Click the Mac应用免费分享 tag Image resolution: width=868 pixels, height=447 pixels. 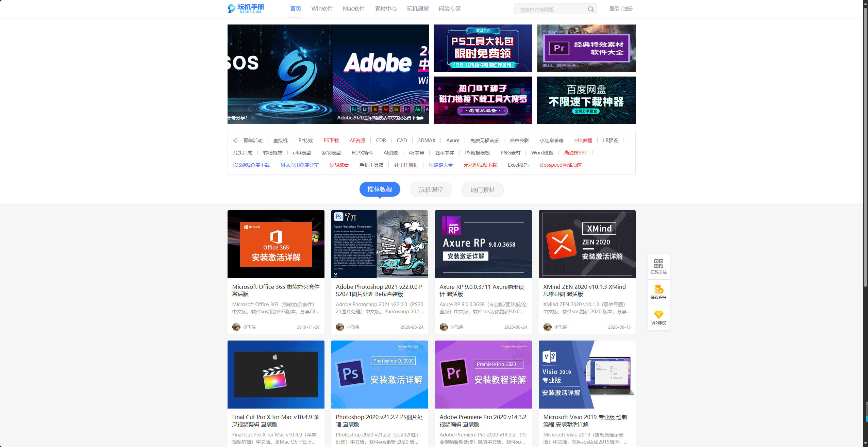click(299, 165)
